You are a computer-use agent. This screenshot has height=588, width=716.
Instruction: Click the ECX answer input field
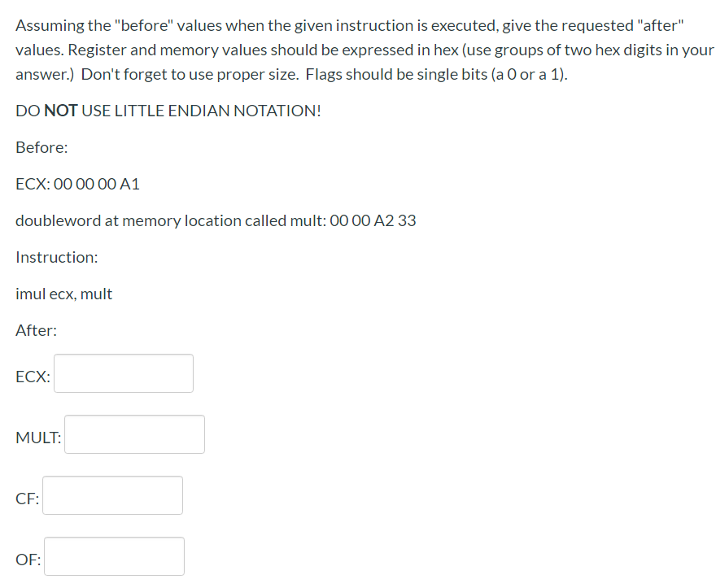pos(123,373)
